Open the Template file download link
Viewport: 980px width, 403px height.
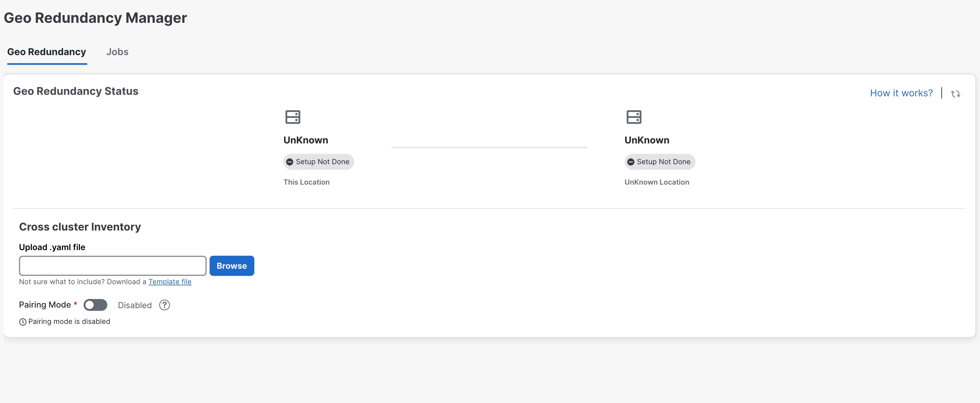tap(170, 282)
